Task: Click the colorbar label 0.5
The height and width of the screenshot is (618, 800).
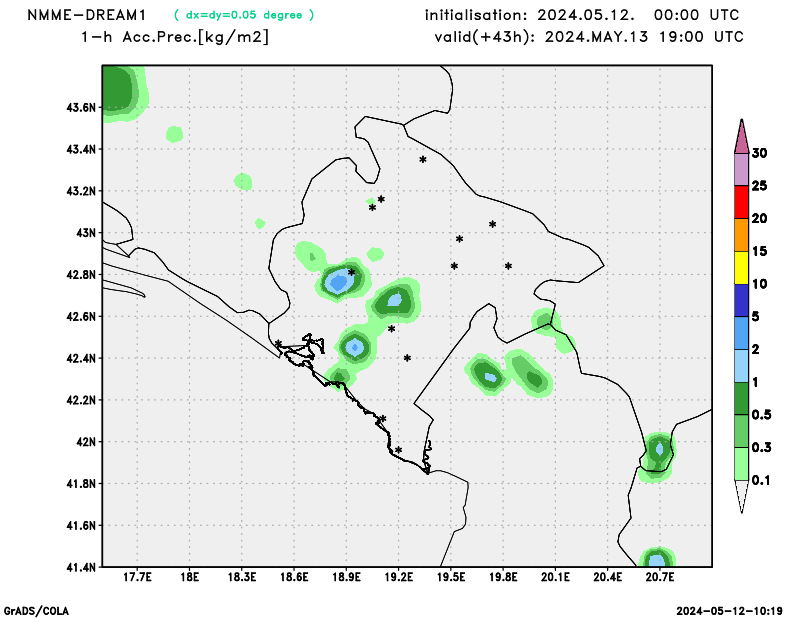Action: [x=761, y=415]
